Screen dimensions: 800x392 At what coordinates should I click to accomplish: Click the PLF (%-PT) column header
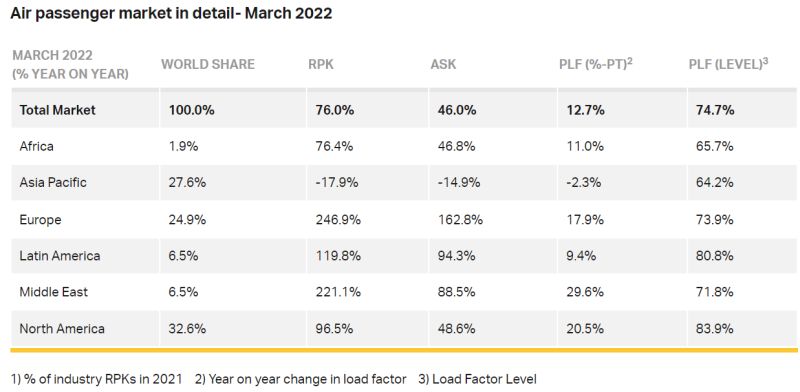click(x=596, y=64)
